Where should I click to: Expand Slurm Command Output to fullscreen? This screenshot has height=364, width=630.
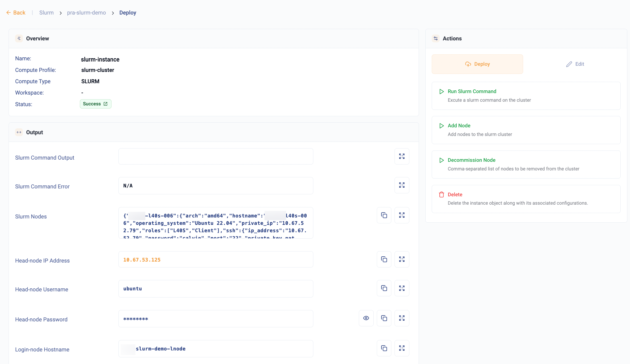[x=401, y=156]
